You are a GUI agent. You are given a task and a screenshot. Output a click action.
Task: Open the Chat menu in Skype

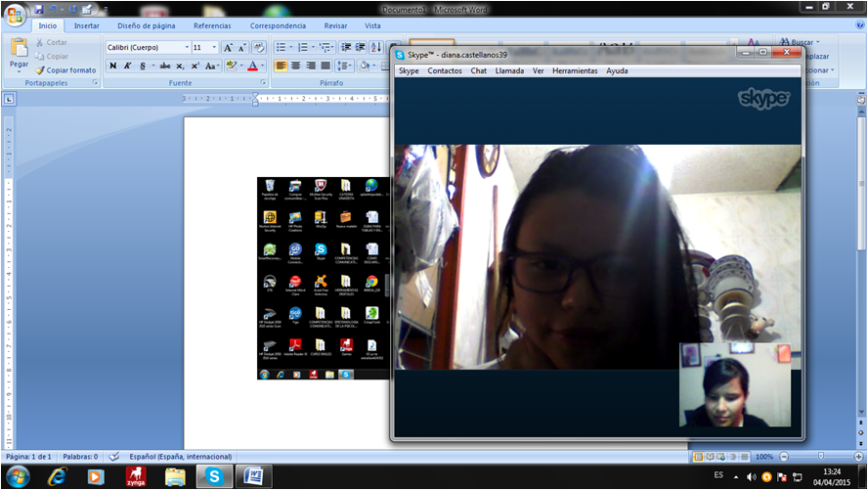pos(478,70)
